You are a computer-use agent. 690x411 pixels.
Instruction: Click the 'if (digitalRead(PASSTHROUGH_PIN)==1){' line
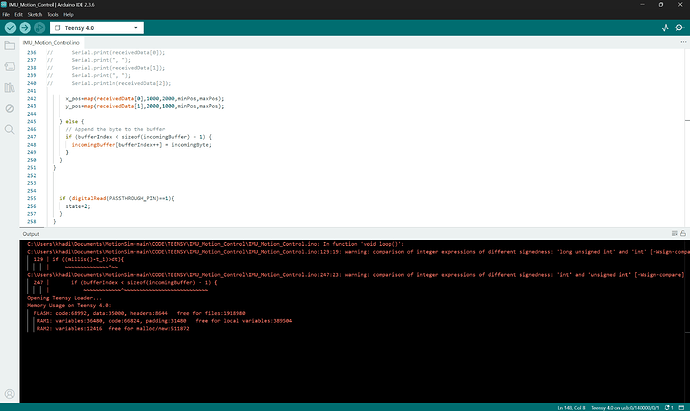coord(117,198)
